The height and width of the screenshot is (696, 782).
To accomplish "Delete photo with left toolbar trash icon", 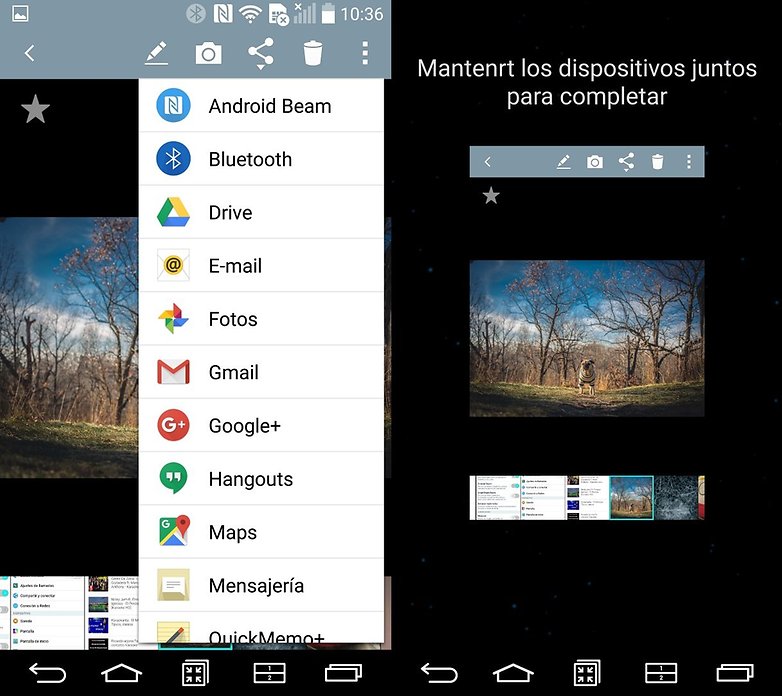I will pos(313,53).
